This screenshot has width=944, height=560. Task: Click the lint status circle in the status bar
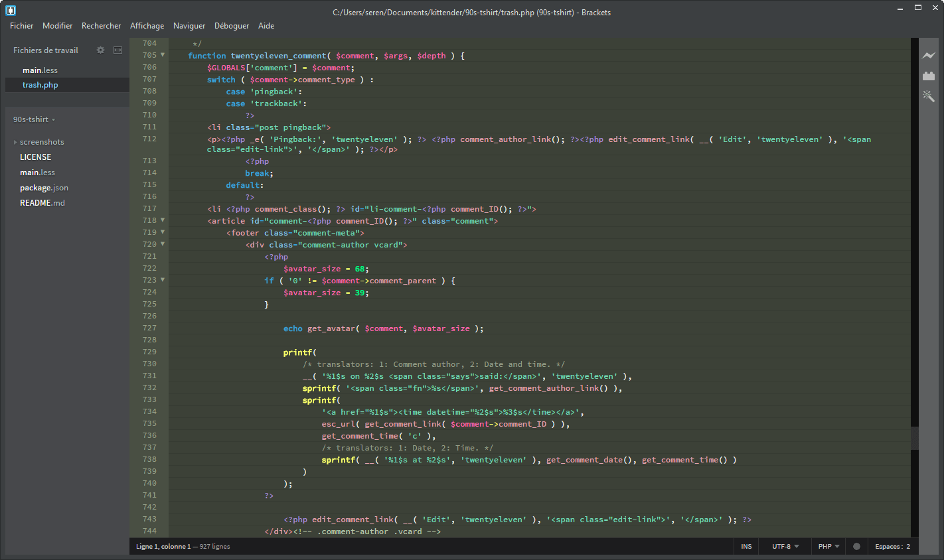[856, 546]
